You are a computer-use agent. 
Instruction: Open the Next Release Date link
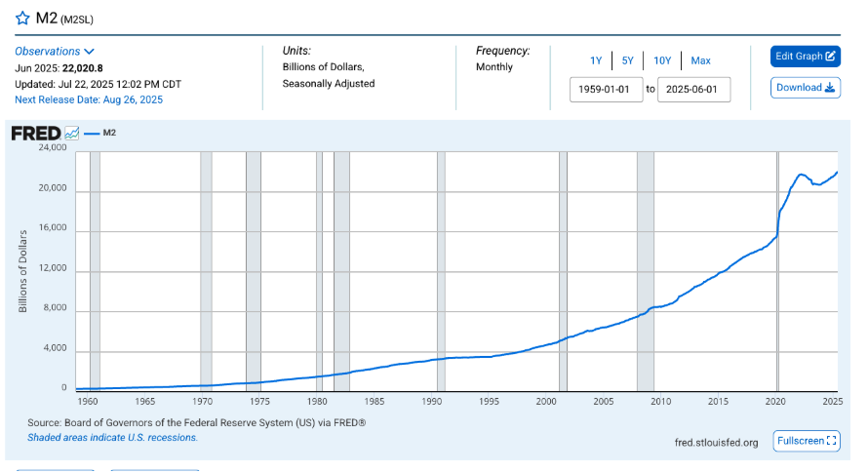(89, 99)
